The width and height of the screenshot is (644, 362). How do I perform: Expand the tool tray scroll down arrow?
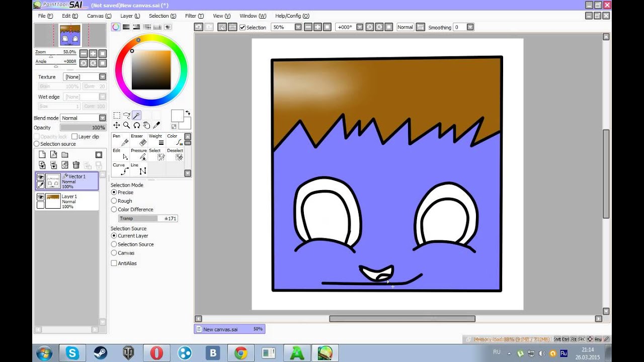click(188, 173)
